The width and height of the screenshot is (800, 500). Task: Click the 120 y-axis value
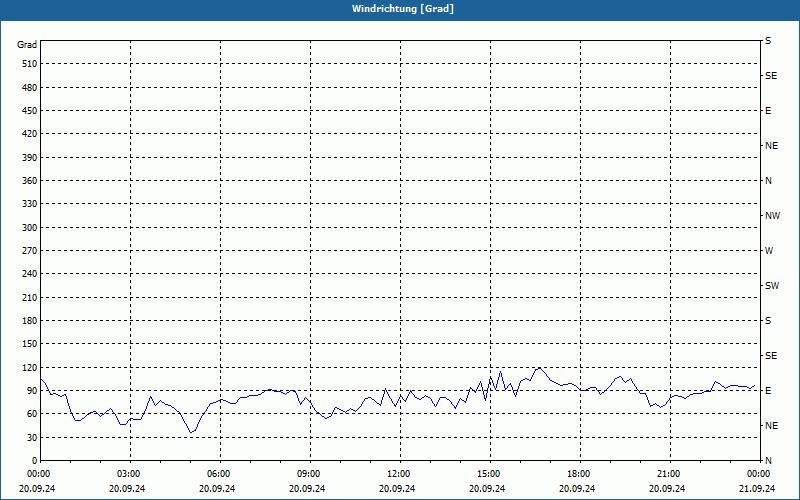[x=29, y=367]
